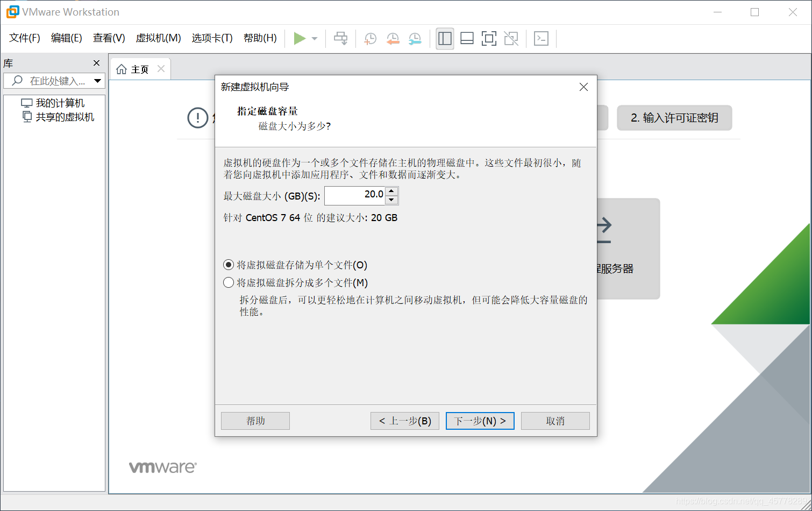Image resolution: width=812 pixels, height=511 pixels.
Task: Click the home icon on 主页 tab
Action: [x=122, y=69]
